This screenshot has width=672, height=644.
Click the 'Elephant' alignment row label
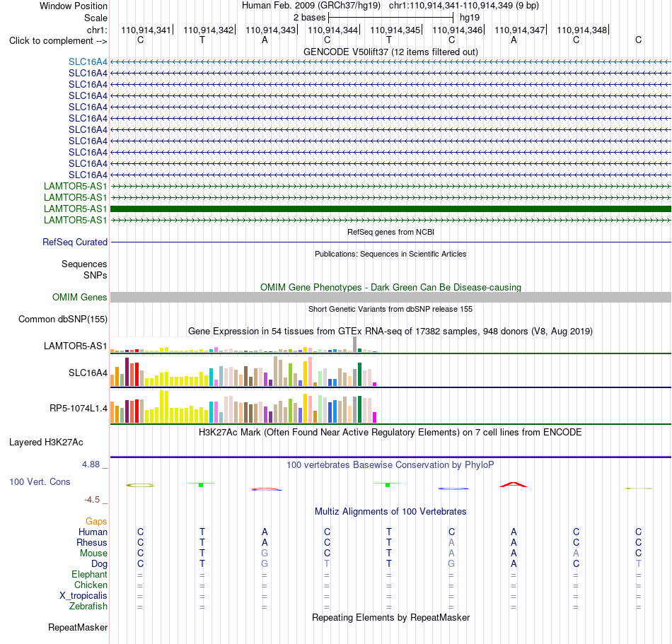(x=89, y=574)
